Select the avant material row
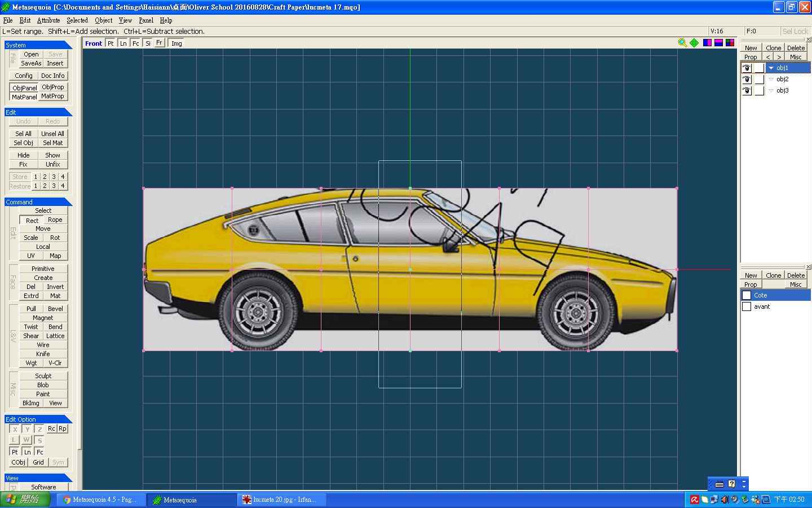The width and height of the screenshot is (812, 508). point(775,306)
